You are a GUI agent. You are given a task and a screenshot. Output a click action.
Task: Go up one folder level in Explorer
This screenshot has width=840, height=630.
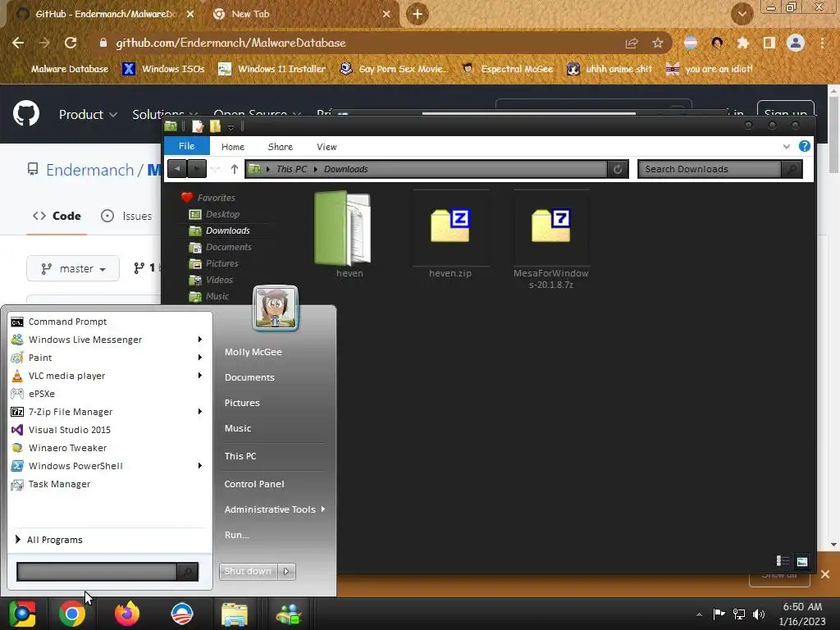[x=234, y=169]
